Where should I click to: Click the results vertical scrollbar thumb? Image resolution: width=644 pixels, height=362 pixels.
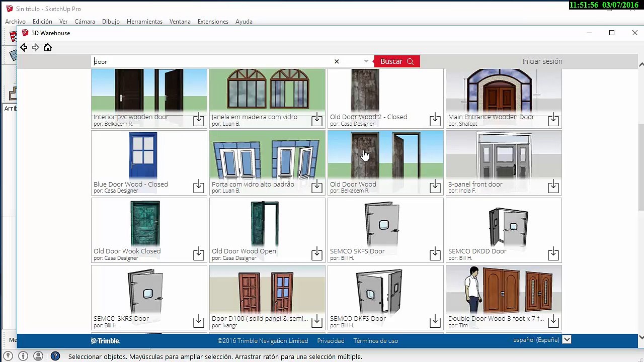point(641,167)
